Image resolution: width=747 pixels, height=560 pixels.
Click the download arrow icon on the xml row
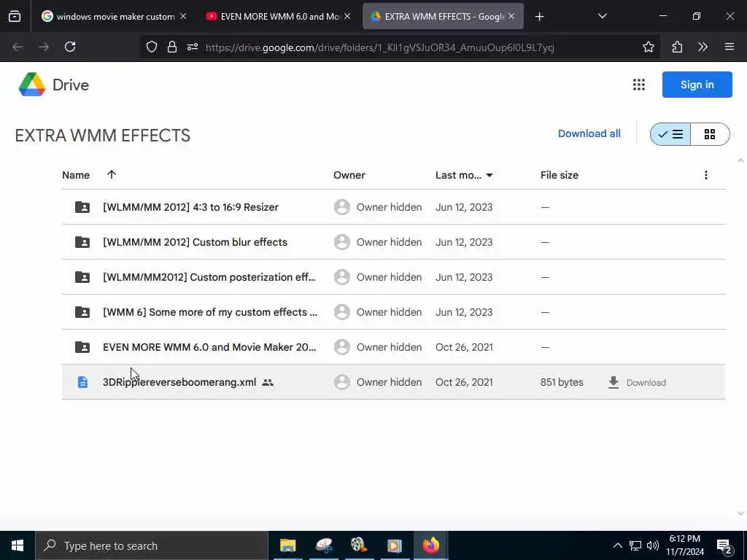tap(614, 382)
